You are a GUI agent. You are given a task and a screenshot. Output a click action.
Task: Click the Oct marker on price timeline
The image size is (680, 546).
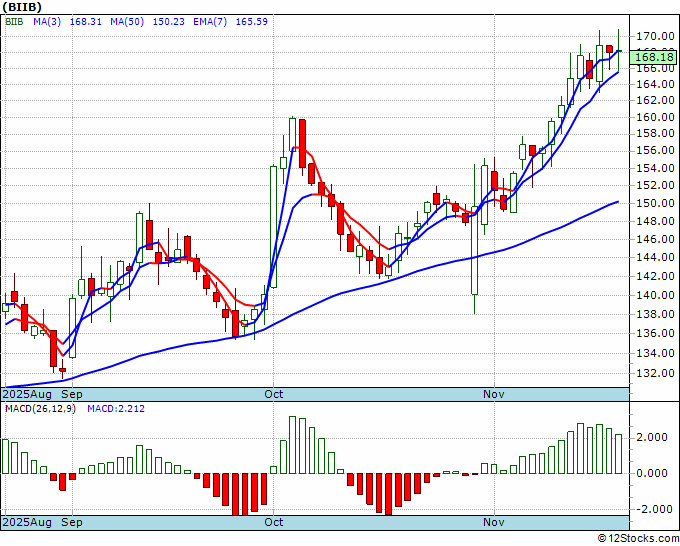coord(274,394)
